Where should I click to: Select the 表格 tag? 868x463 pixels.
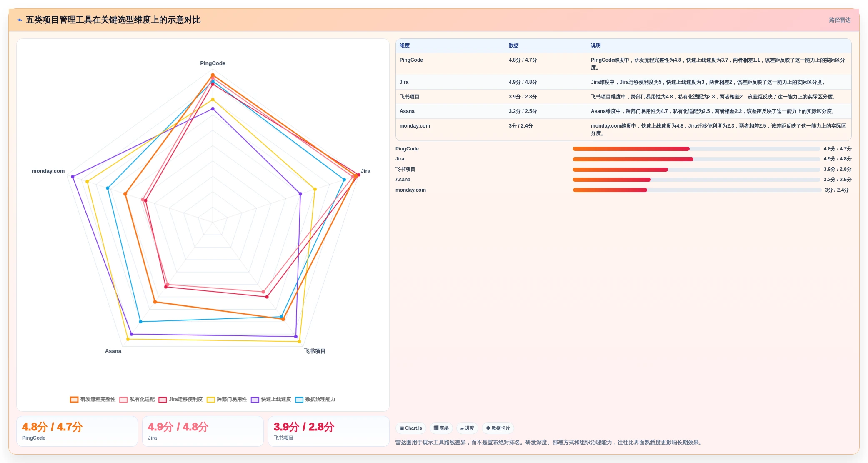[x=441, y=428]
